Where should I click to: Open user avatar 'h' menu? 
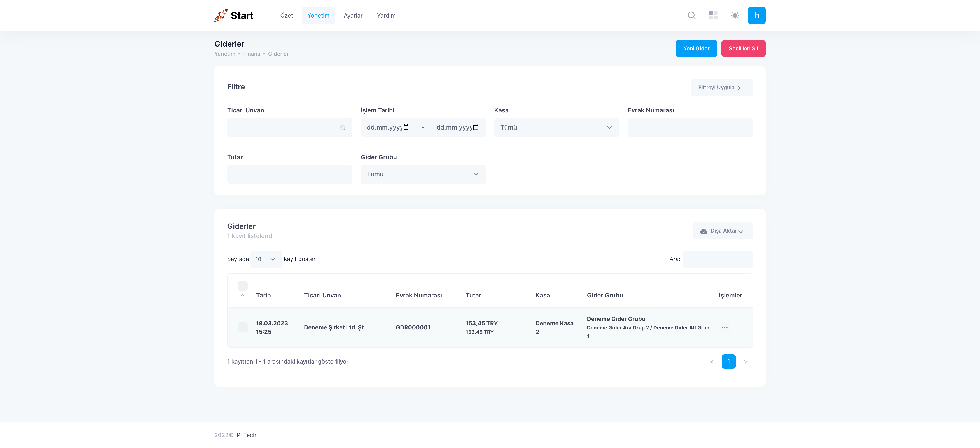coord(756,15)
